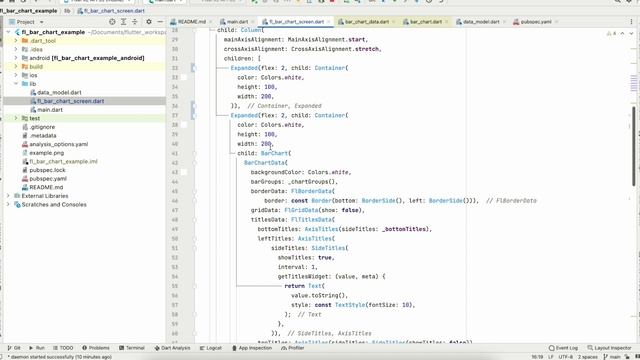The height and width of the screenshot is (360, 640).
Task: Collapse the fl_bar_chart_example root node
Action: [8, 32]
